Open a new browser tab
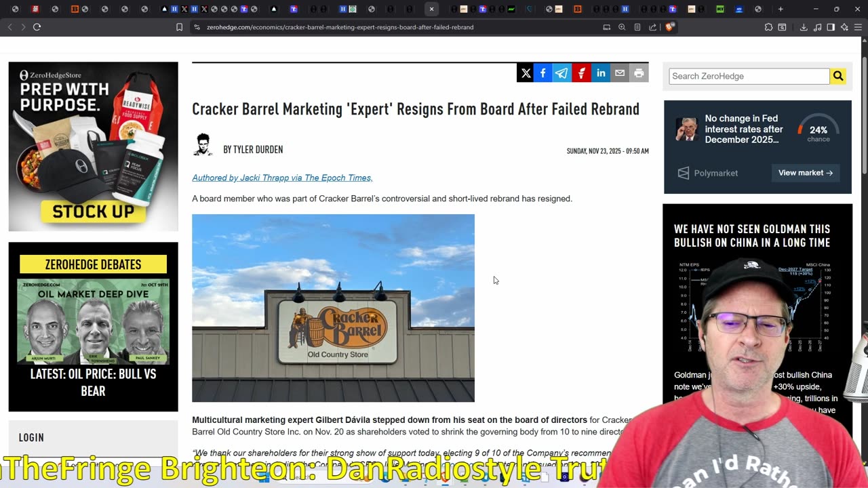This screenshot has width=868, height=488. [781, 9]
